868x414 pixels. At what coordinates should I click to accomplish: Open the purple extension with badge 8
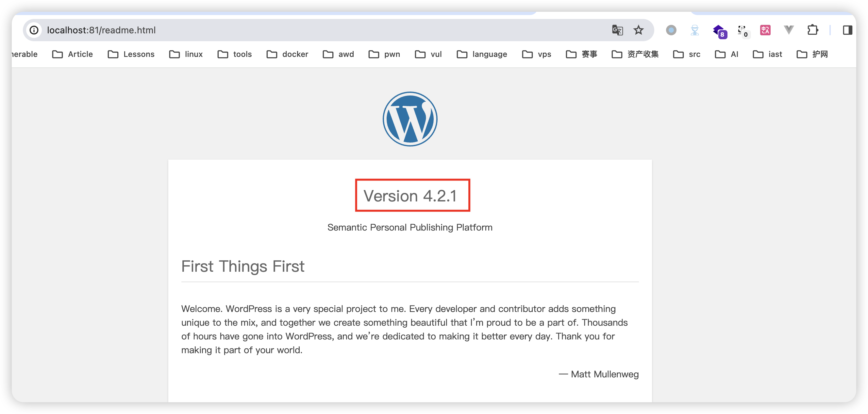coord(720,31)
